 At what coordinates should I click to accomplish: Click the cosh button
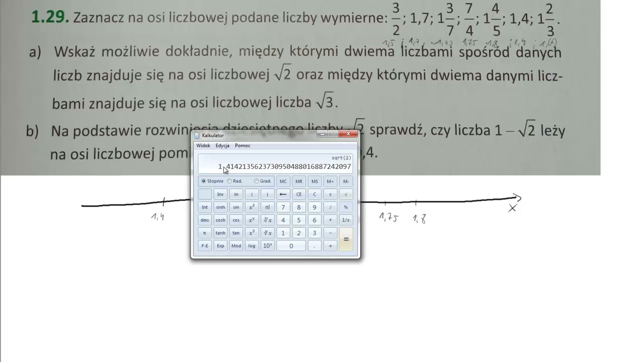point(220,220)
